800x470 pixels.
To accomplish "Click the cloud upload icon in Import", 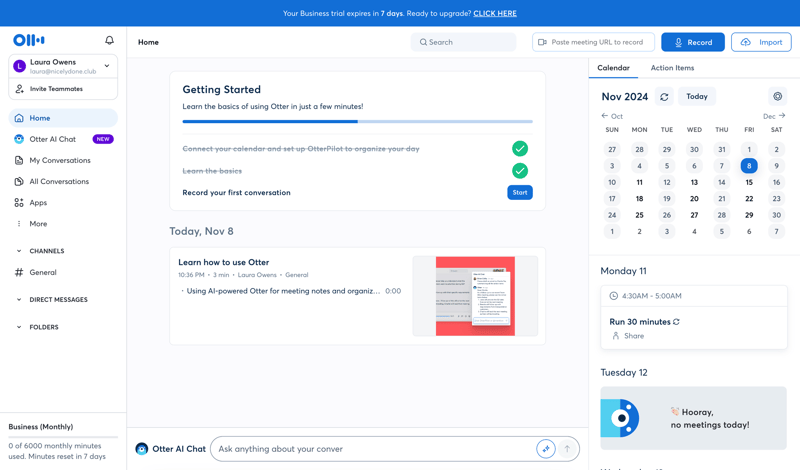I will point(745,42).
